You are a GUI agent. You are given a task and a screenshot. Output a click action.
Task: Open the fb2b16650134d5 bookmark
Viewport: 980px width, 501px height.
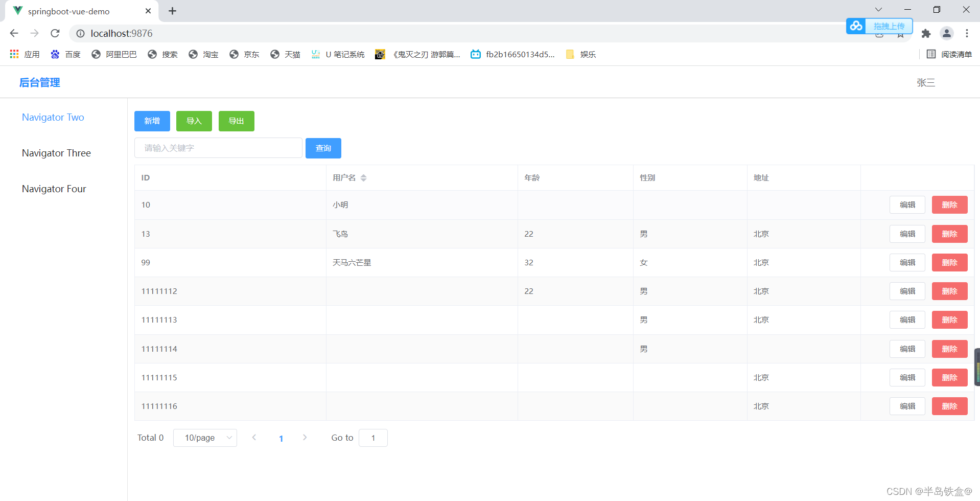(x=512, y=54)
